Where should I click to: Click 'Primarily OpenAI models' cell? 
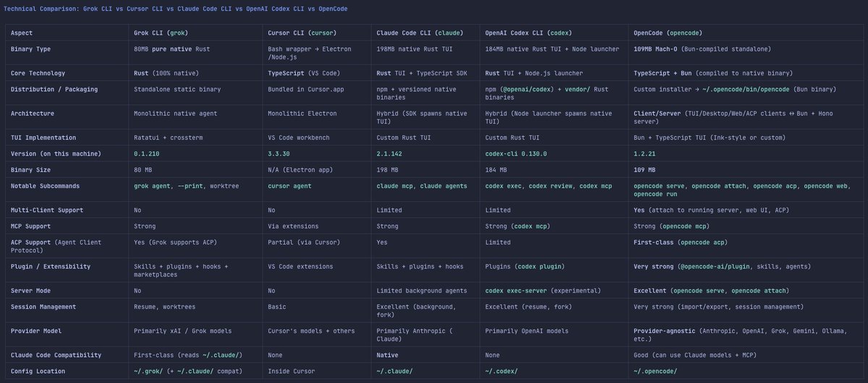point(527,331)
